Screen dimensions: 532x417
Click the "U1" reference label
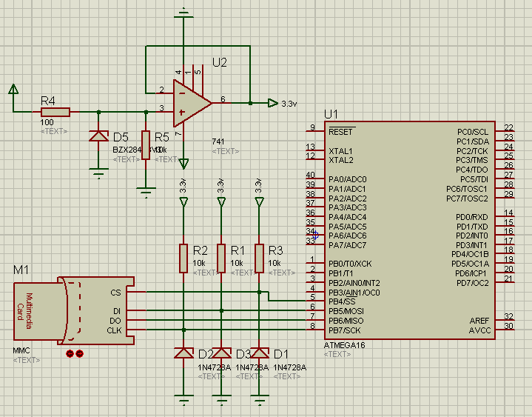331,115
